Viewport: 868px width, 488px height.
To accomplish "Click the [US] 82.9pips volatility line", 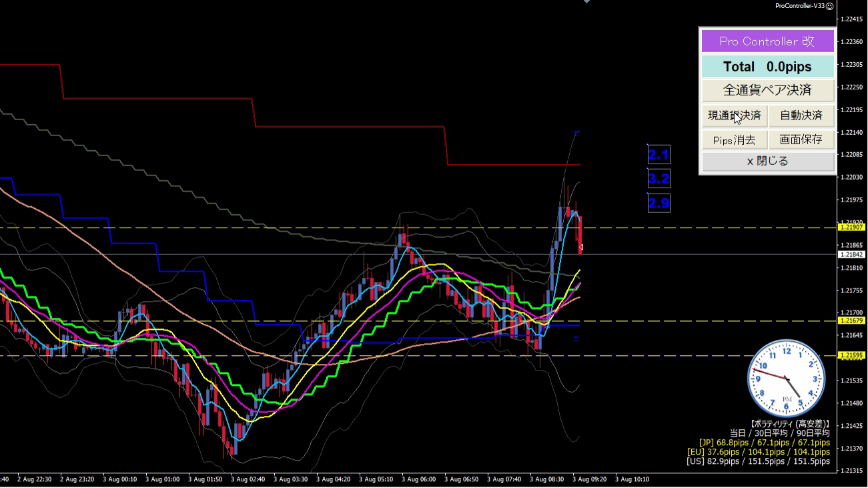I will (758, 461).
